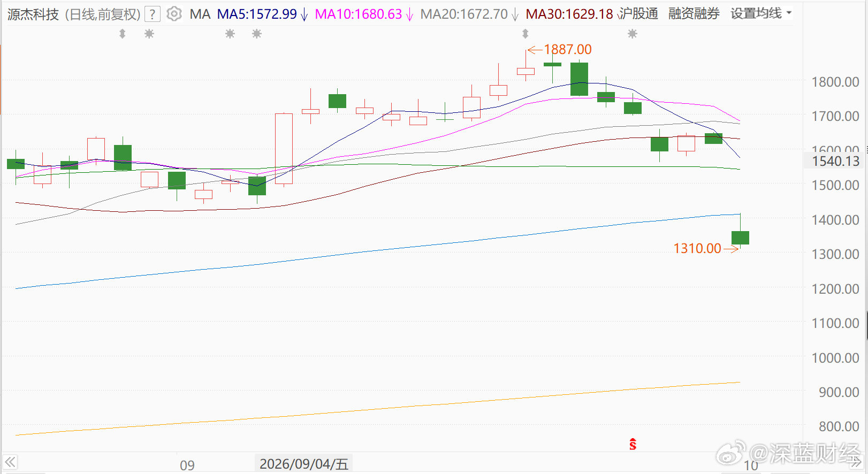Click the star marker above the 1887.00 peak
868x474 pixels.
(x=526, y=34)
